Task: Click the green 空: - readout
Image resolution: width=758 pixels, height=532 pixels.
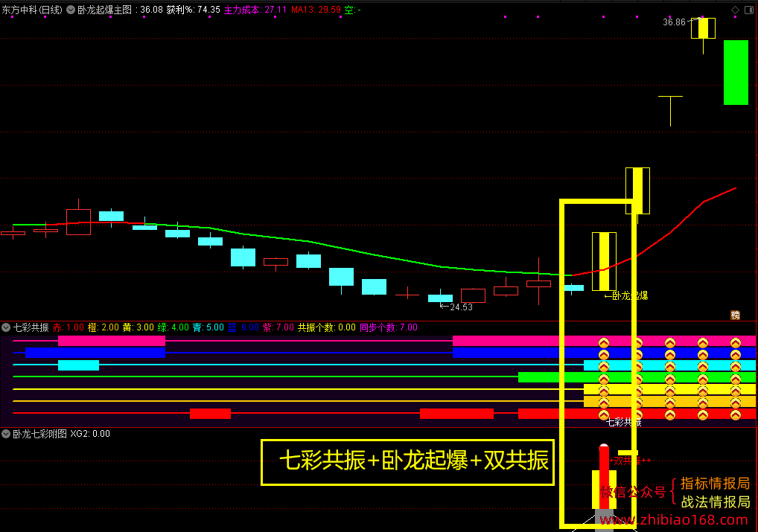Action: 352,10
